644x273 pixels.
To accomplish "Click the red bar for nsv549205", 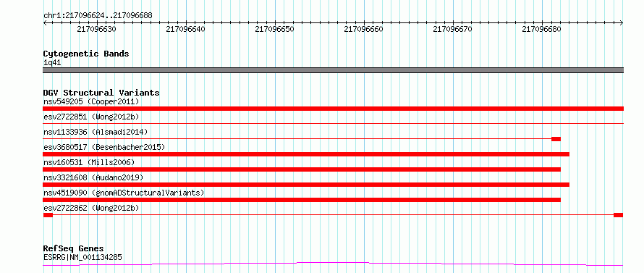I will 333,108.
